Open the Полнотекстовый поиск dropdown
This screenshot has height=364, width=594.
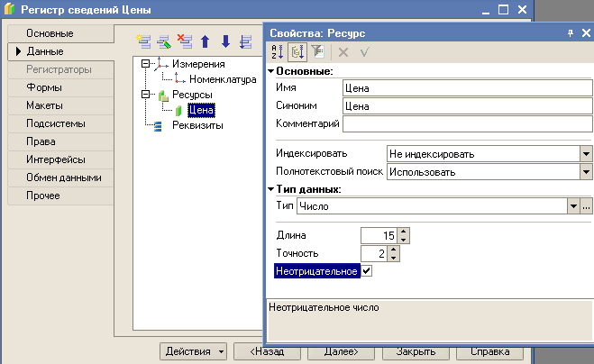point(586,172)
